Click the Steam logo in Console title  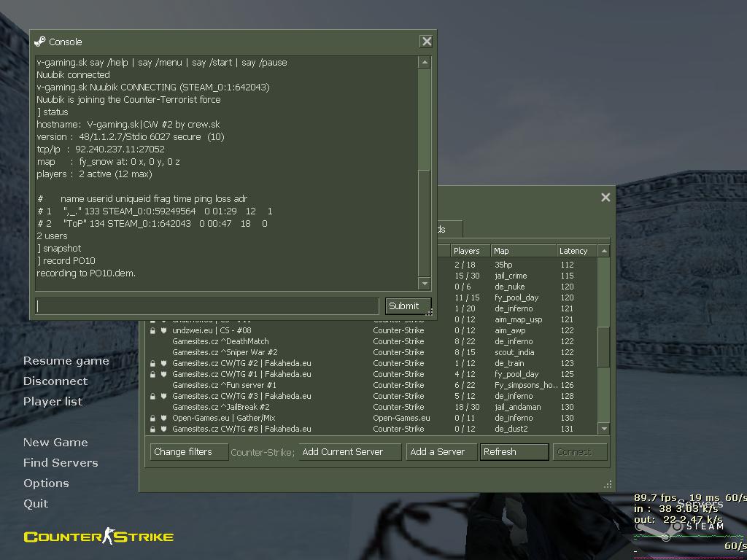coord(40,42)
